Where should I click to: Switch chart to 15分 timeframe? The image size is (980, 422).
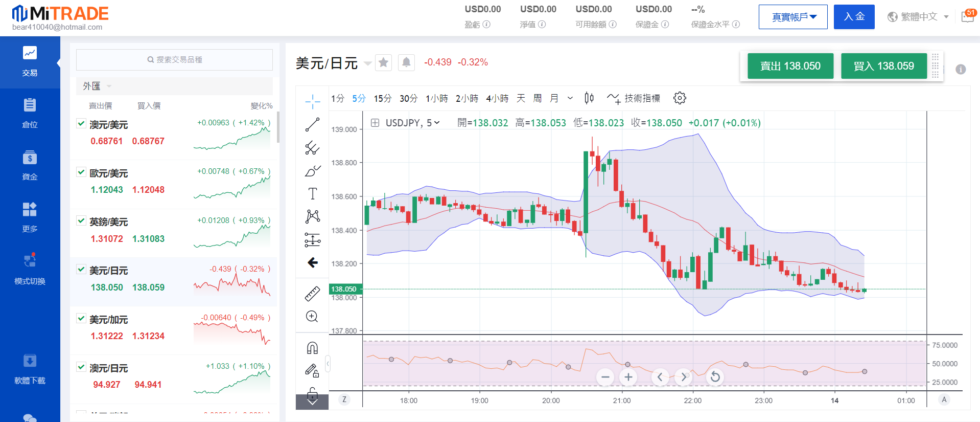(x=382, y=98)
